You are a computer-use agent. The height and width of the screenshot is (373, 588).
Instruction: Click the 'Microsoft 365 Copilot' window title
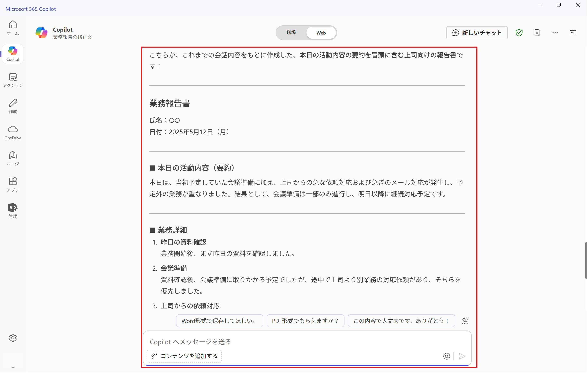click(31, 9)
